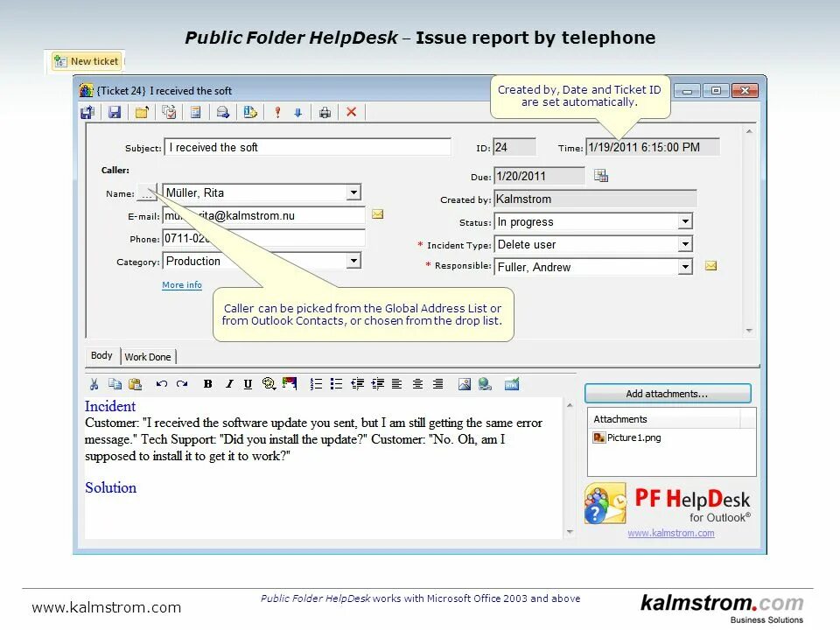The width and height of the screenshot is (840, 630).
Task: Align text left
Action: click(x=397, y=383)
